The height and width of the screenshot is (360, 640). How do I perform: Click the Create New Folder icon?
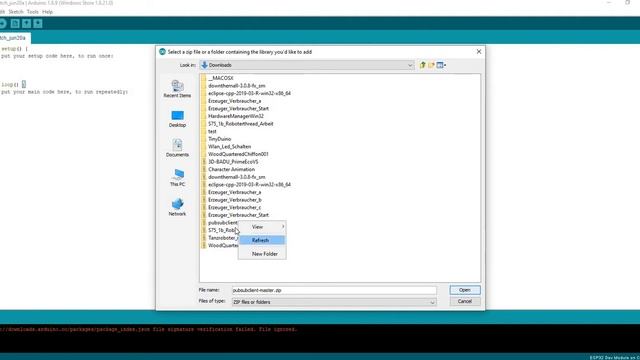pyautogui.click(x=431, y=65)
